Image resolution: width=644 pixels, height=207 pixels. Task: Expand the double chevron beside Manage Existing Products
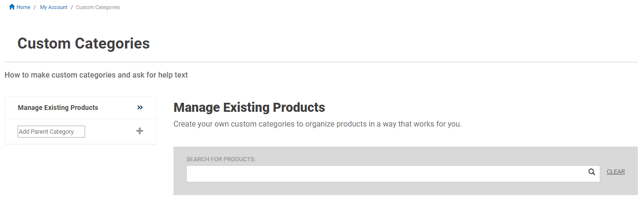[140, 108]
